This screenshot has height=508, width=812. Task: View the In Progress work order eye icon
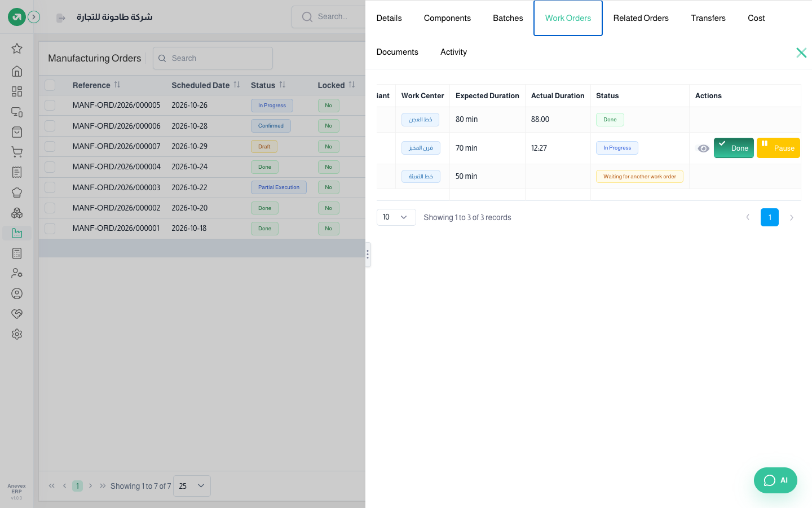tap(703, 148)
